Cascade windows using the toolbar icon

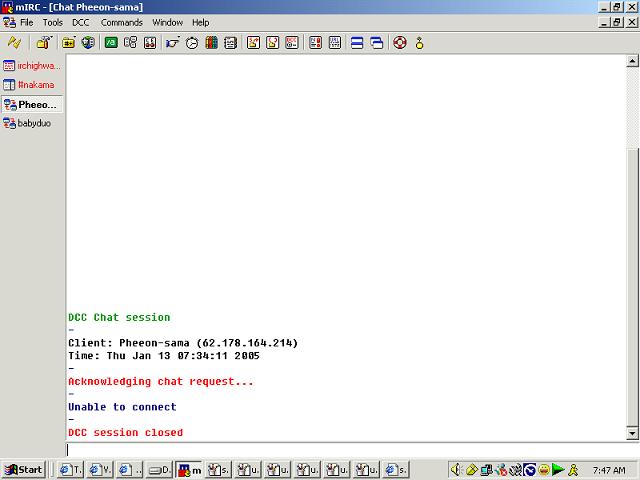[376, 42]
